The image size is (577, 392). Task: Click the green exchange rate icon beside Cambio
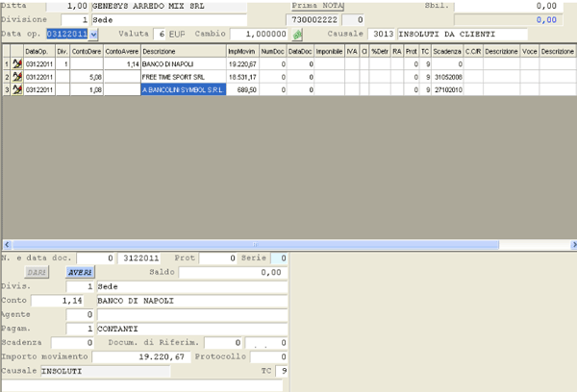tap(298, 35)
